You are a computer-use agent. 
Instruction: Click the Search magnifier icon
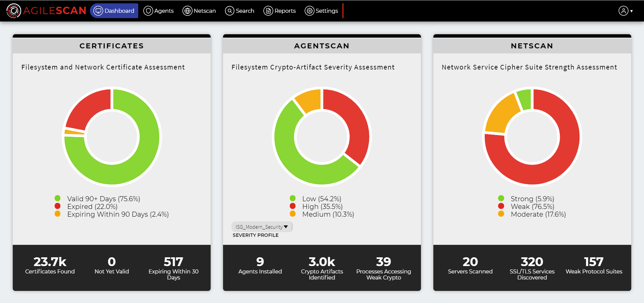[x=229, y=11]
